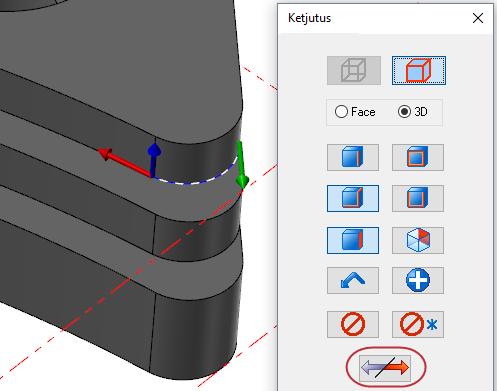Click the blue back arrow button

[353, 280]
